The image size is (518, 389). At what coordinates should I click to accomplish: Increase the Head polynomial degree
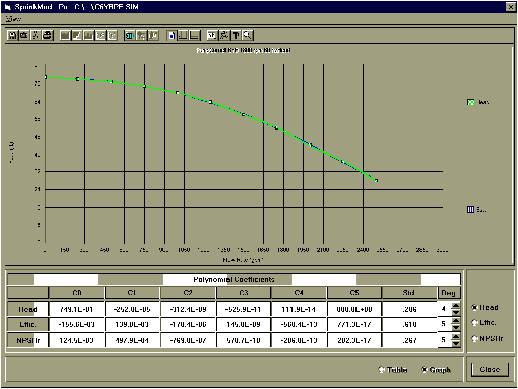[x=456, y=305]
